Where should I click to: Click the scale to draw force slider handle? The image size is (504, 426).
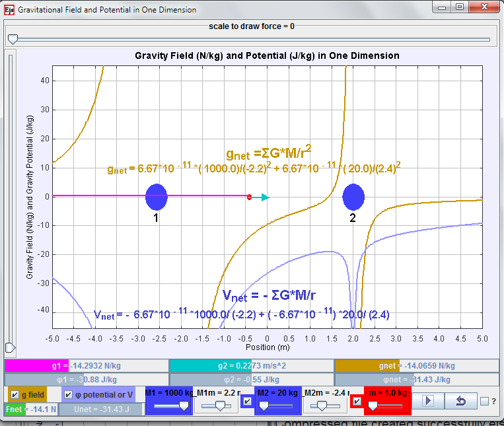(x=13, y=39)
